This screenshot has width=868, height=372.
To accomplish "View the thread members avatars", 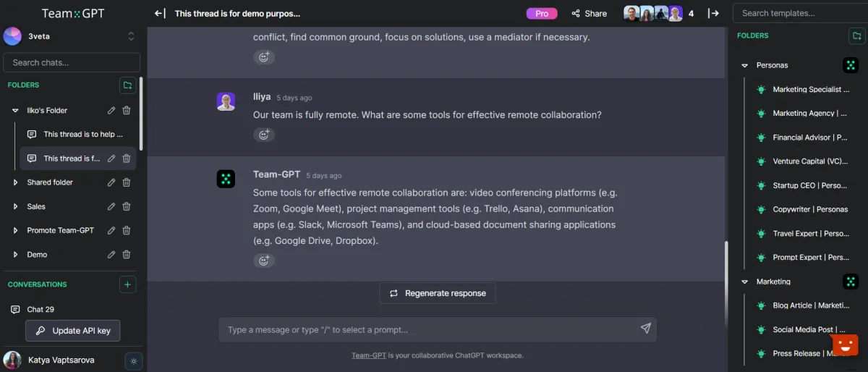I will point(653,13).
